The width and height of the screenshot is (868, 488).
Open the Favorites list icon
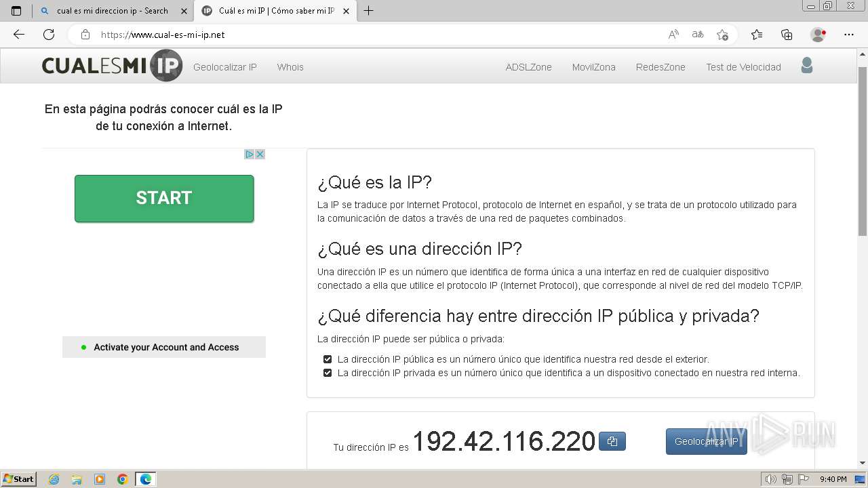(x=757, y=35)
